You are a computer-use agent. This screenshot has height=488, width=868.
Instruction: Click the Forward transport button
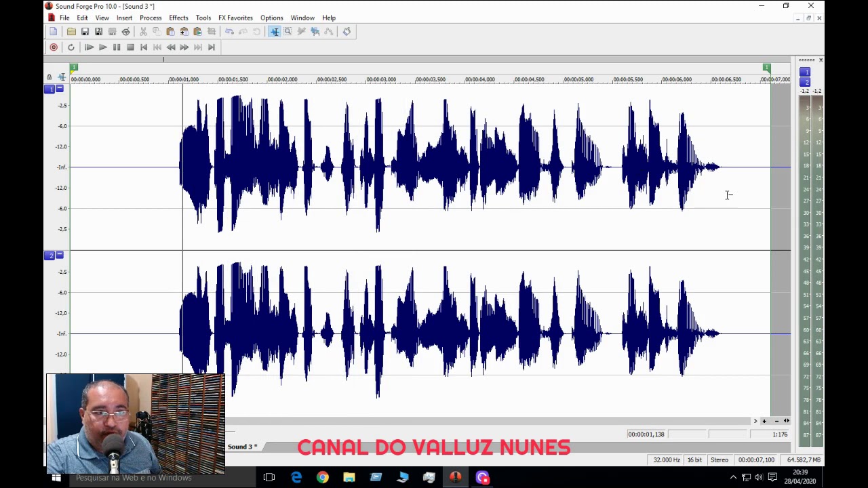pos(184,47)
